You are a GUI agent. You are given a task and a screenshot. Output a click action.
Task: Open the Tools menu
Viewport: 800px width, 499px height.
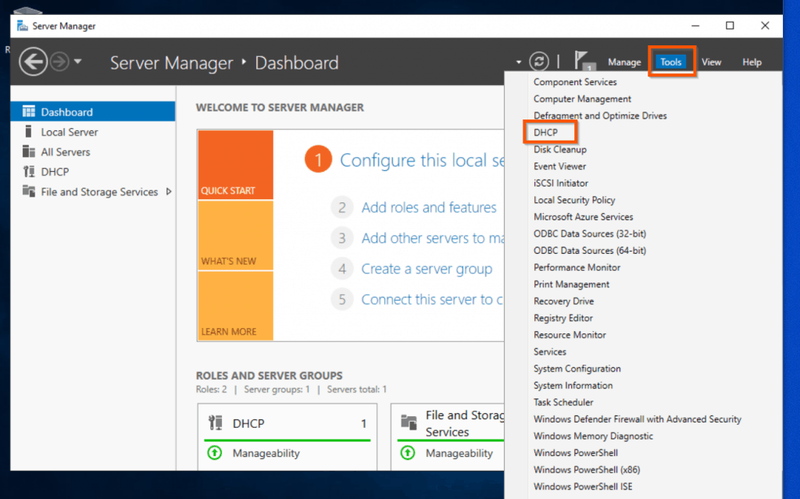[671, 62]
